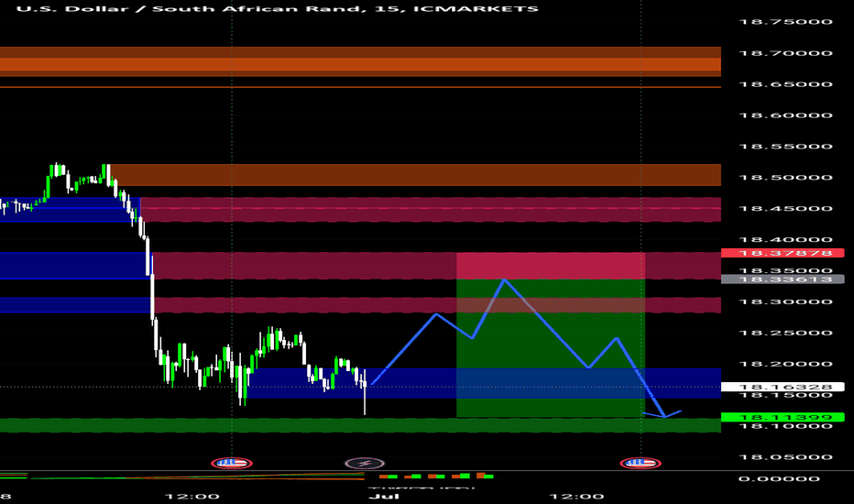Click the white 18.16328 current price label
This screenshot has width=854, height=504.
point(783,387)
